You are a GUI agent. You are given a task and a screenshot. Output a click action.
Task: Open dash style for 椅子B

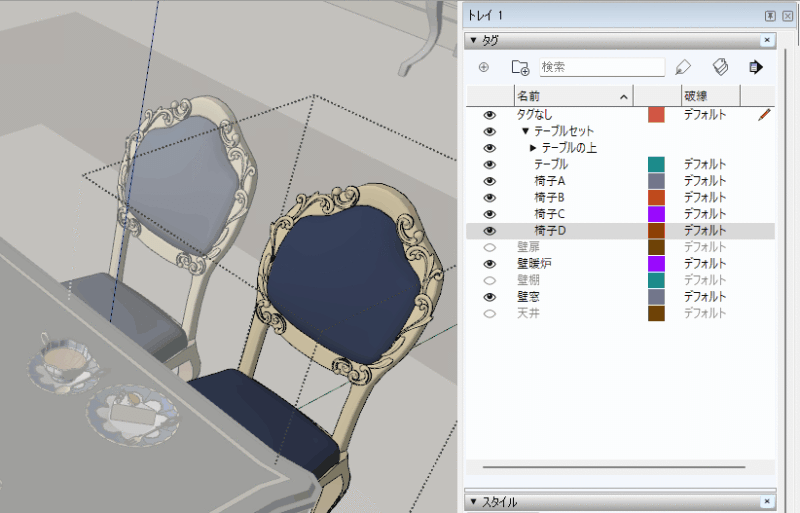click(x=705, y=197)
